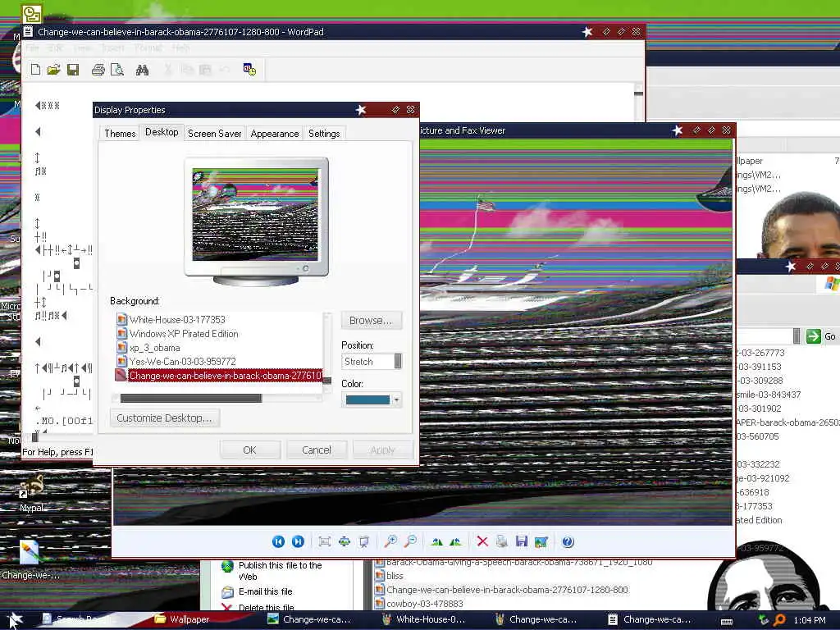Click Save icon in WordPad toolbar

click(x=73, y=70)
